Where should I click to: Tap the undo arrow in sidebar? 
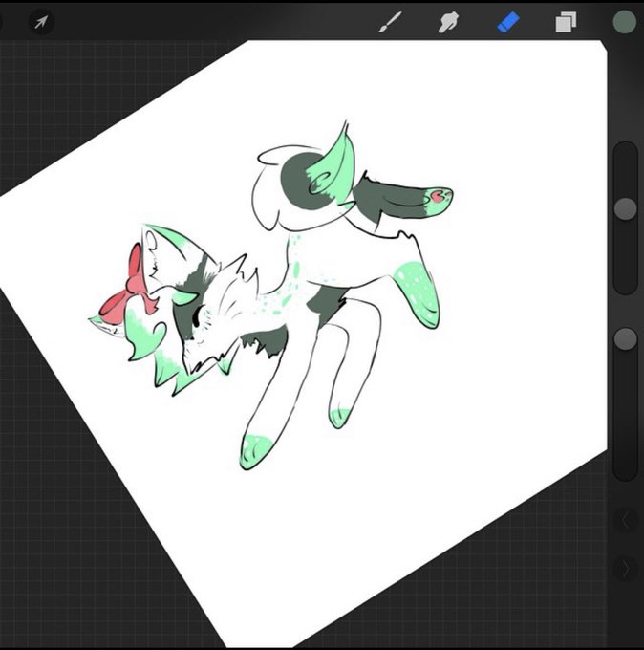tap(625, 521)
